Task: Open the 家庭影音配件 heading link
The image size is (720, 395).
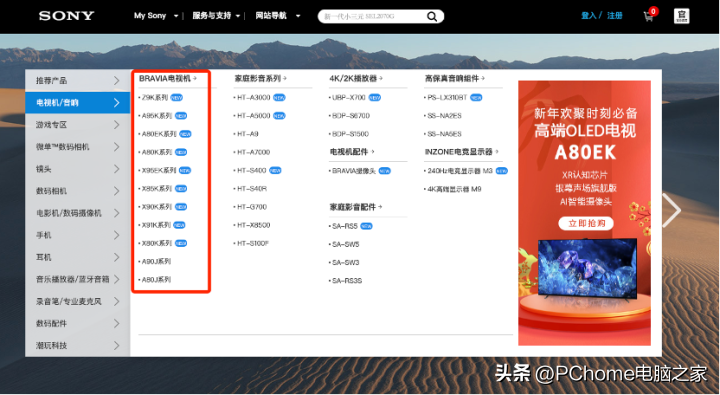Action: [x=356, y=207]
